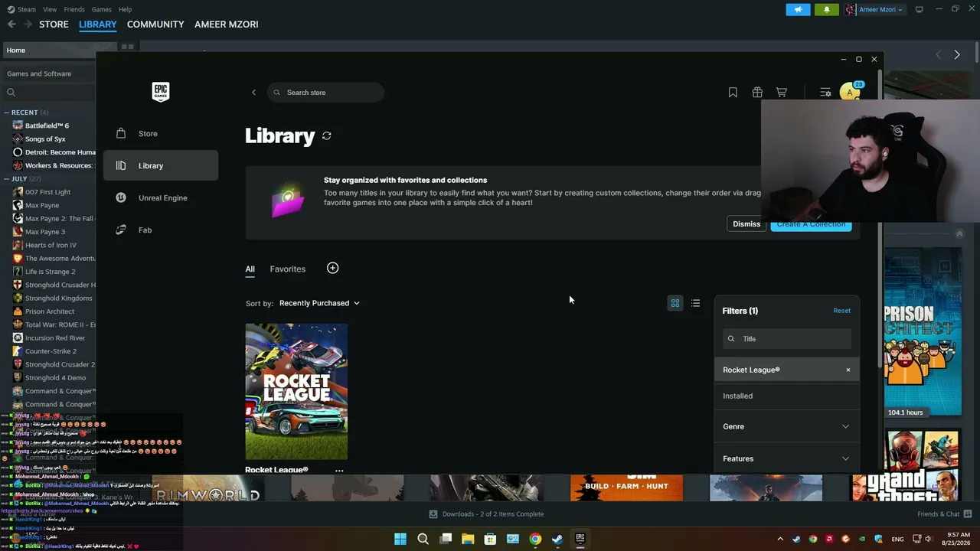Image resolution: width=980 pixels, height=551 pixels.
Task: Open Epic launcher settings list icon
Action: tap(825, 93)
